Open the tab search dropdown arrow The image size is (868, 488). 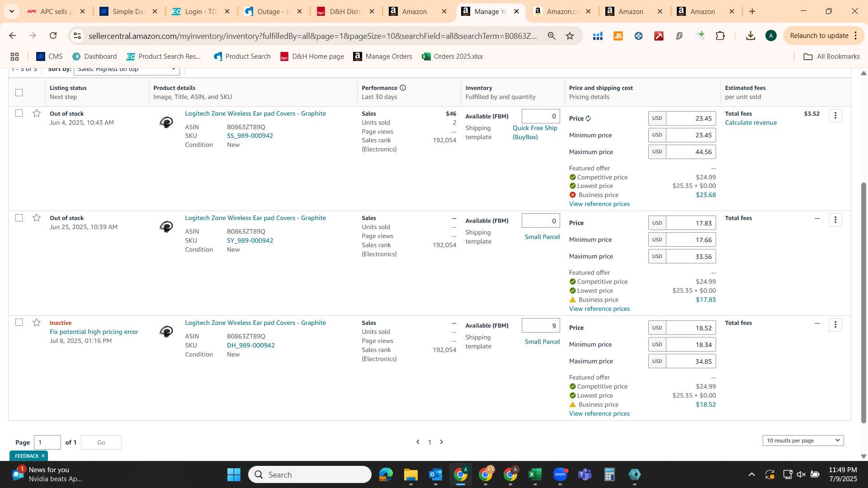(11, 11)
